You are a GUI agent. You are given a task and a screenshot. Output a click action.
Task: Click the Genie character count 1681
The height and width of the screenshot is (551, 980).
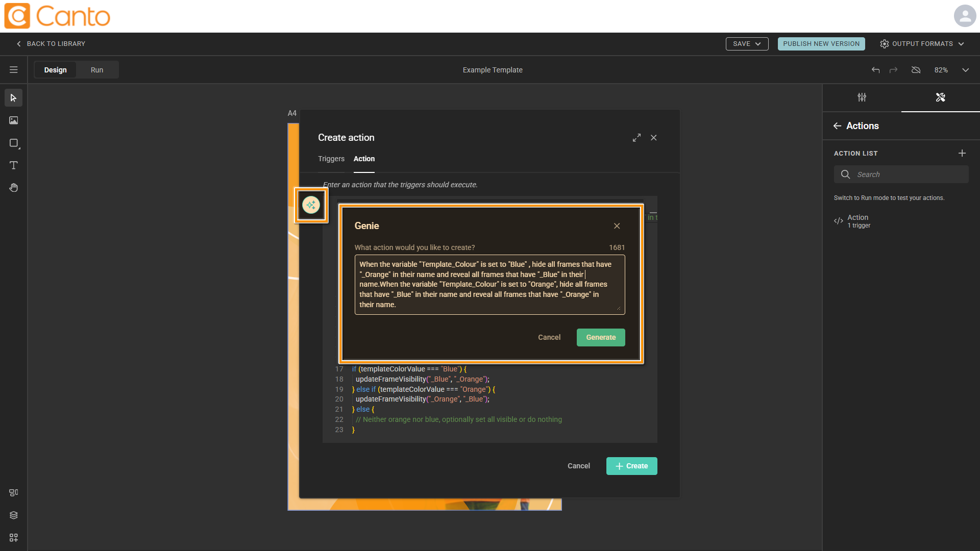[x=617, y=247]
